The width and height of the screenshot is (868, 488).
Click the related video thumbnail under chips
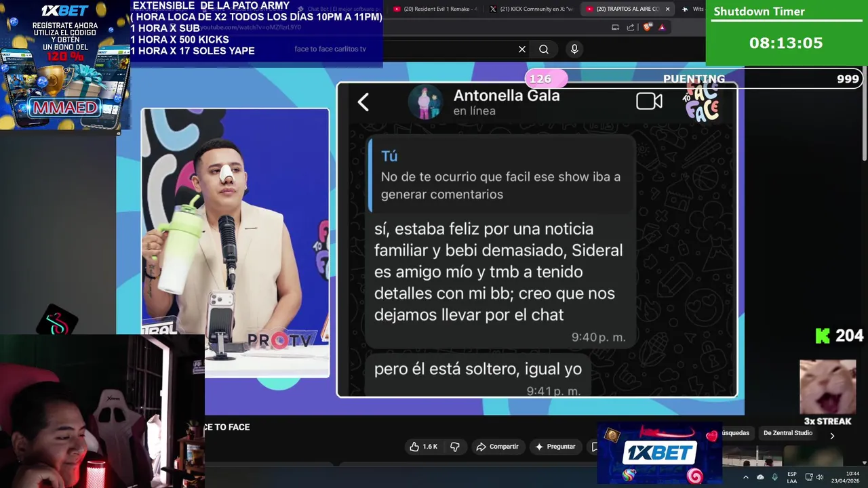[x=752, y=457]
